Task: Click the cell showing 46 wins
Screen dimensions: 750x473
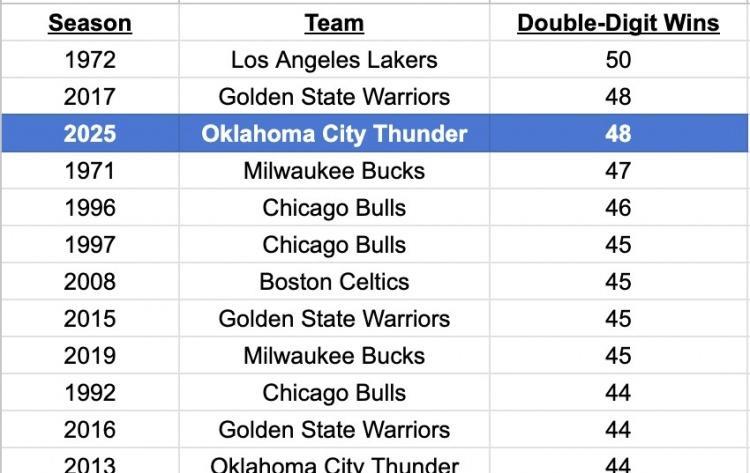Action: pyautogui.click(x=618, y=208)
